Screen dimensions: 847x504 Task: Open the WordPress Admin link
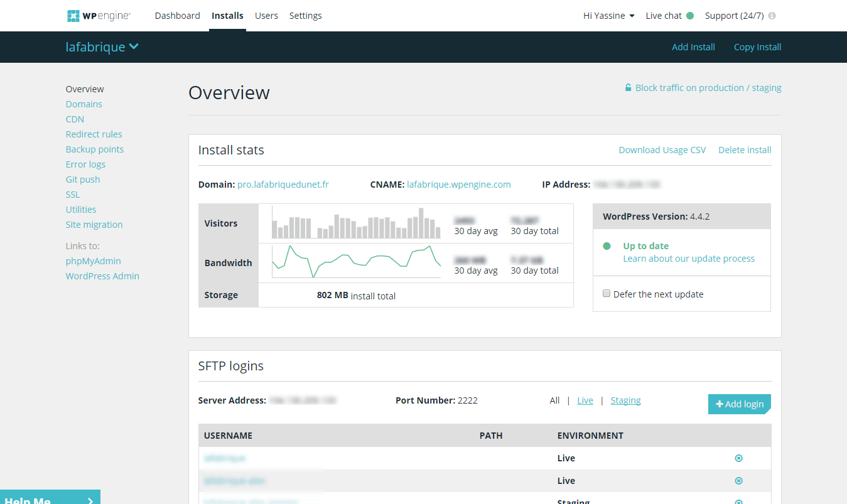102,276
